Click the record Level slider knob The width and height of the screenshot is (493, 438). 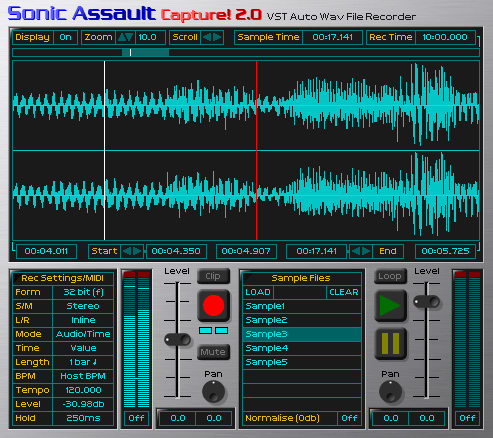(x=178, y=340)
